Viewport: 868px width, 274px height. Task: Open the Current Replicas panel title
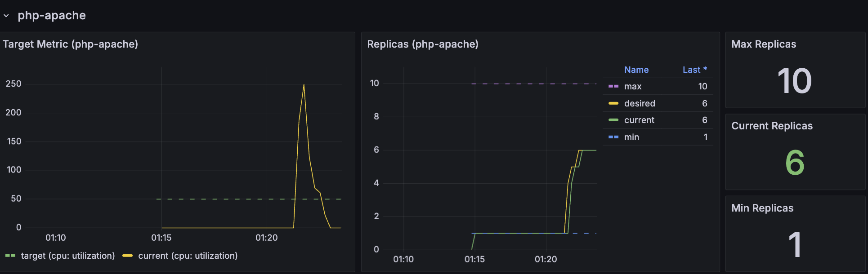(x=771, y=126)
